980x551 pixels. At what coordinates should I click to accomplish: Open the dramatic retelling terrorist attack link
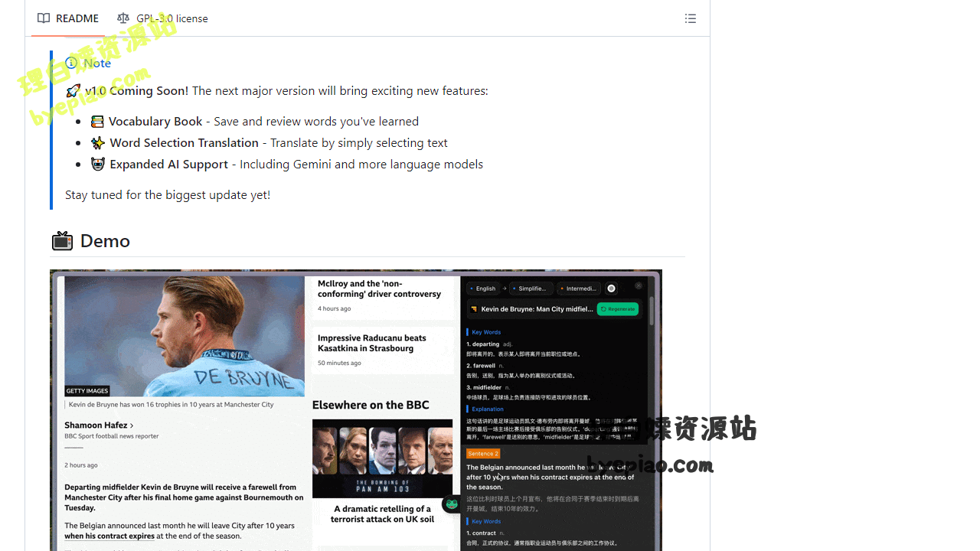pos(382,514)
